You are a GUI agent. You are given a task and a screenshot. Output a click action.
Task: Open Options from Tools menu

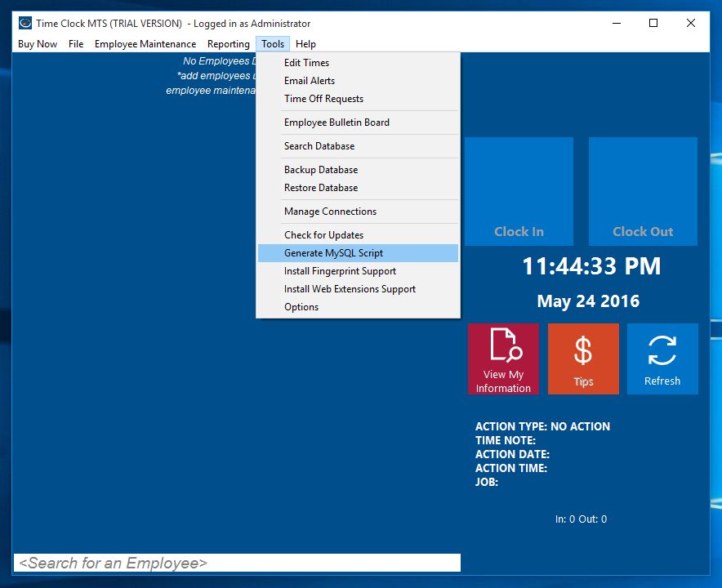[359, 307]
